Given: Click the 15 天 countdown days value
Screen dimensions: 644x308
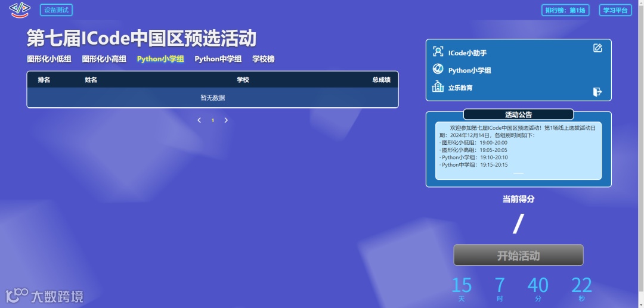Looking at the screenshot, I should 462,285.
